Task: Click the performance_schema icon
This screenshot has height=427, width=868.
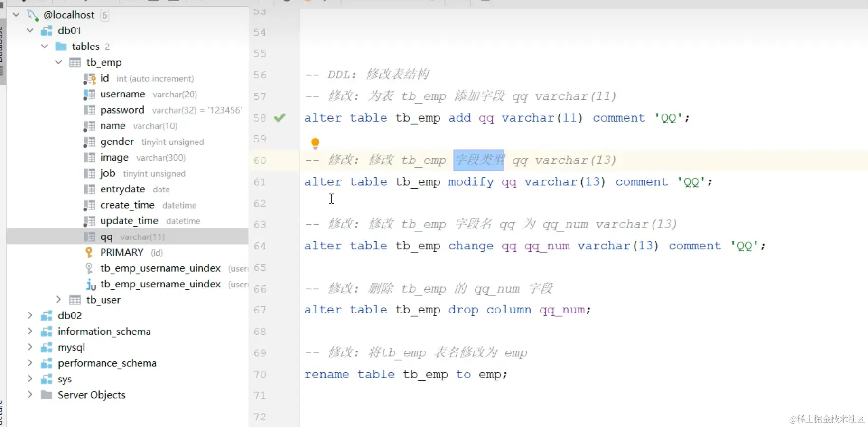Action: pyautogui.click(x=47, y=363)
